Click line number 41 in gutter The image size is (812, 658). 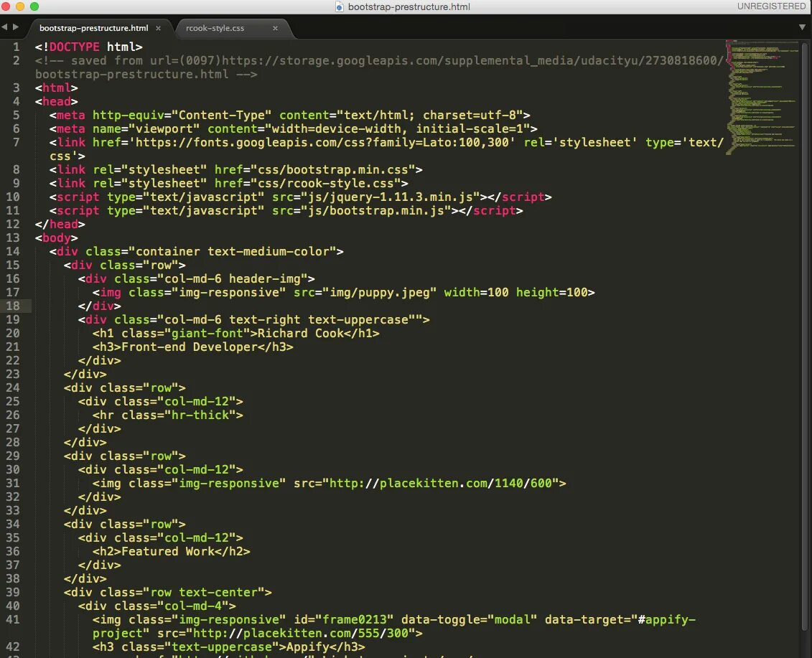pyautogui.click(x=13, y=620)
